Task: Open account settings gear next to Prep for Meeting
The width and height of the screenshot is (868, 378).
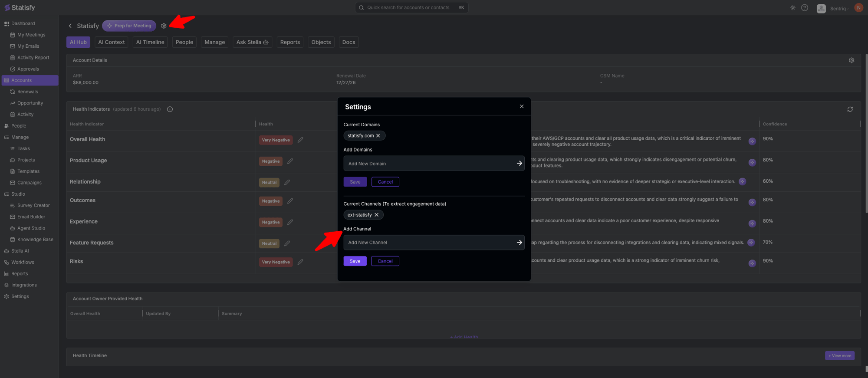Action: tap(164, 26)
